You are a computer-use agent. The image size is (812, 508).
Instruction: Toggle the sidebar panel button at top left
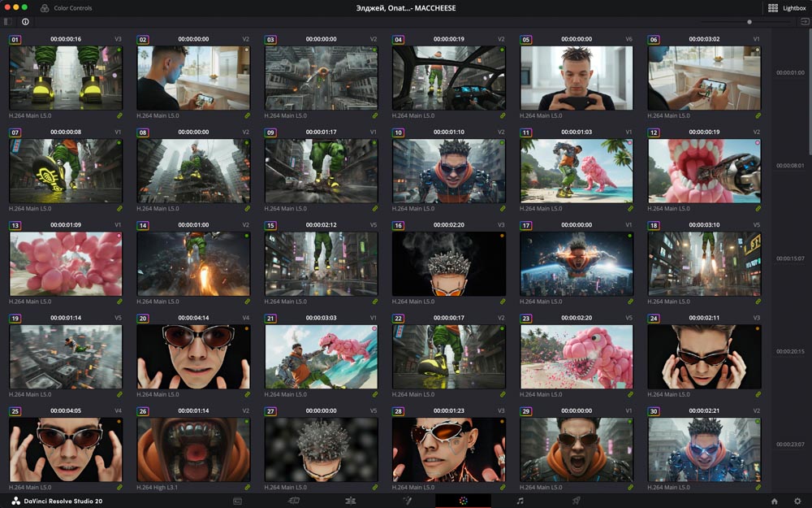[x=8, y=22]
